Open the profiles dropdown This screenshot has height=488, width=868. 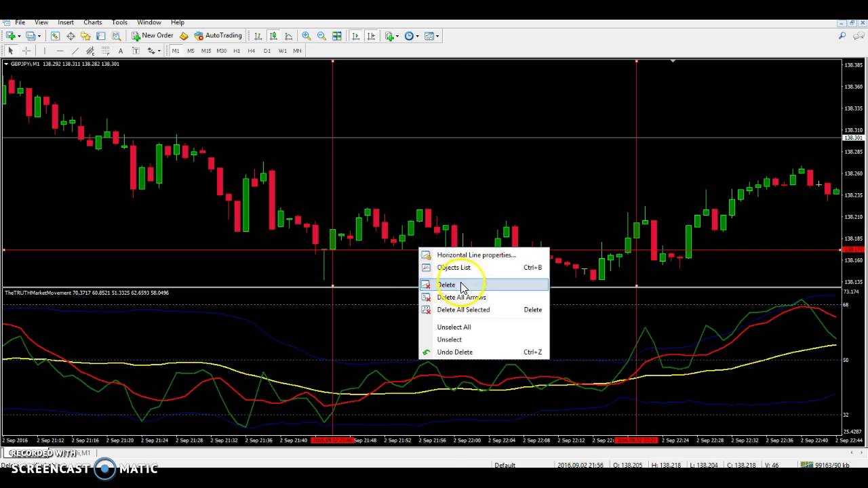33,36
